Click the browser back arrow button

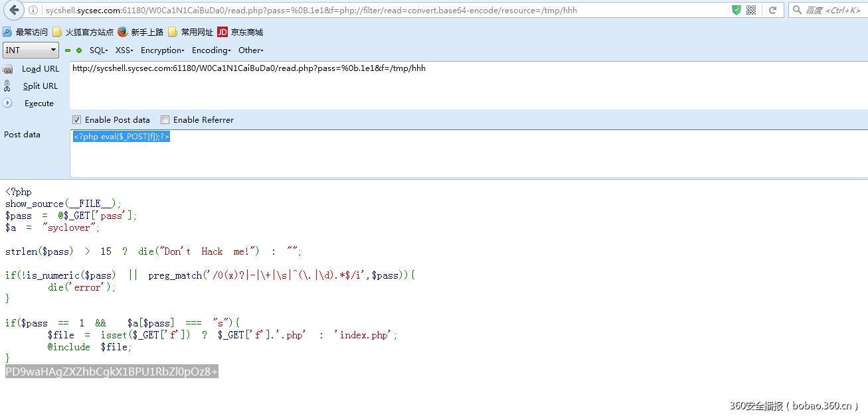tap(14, 10)
